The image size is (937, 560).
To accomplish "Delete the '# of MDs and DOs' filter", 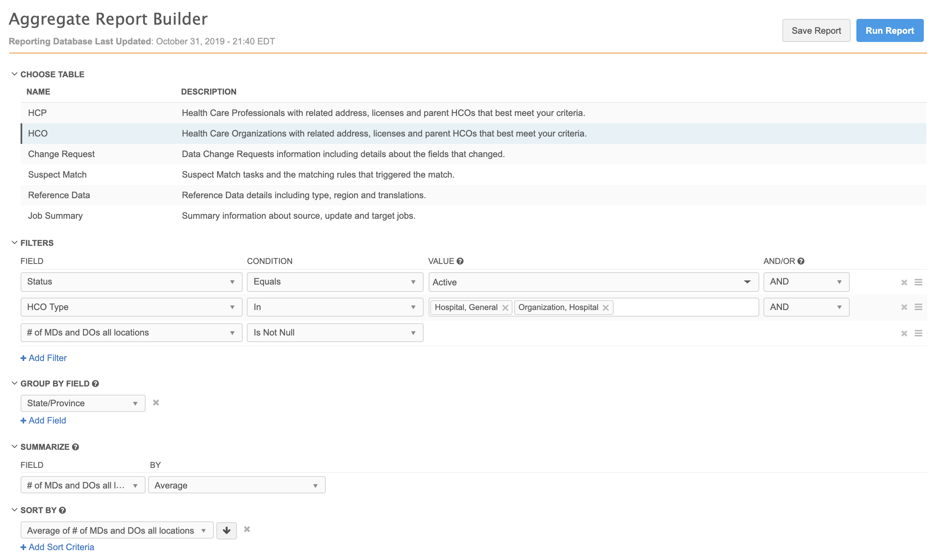I will pyautogui.click(x=904, y=333).
